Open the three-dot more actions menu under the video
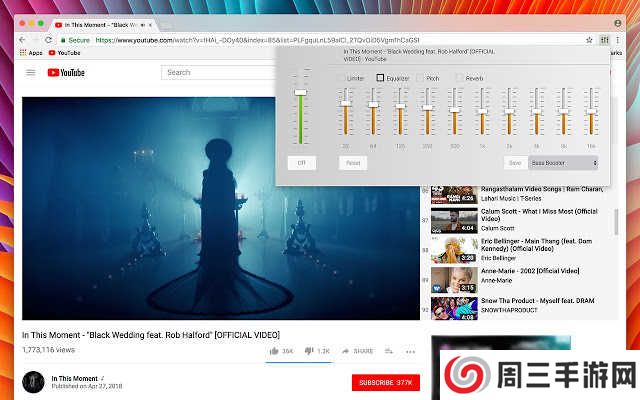This screenshot has width=640, height=400. pyautogui.click(x=410, y=351)
